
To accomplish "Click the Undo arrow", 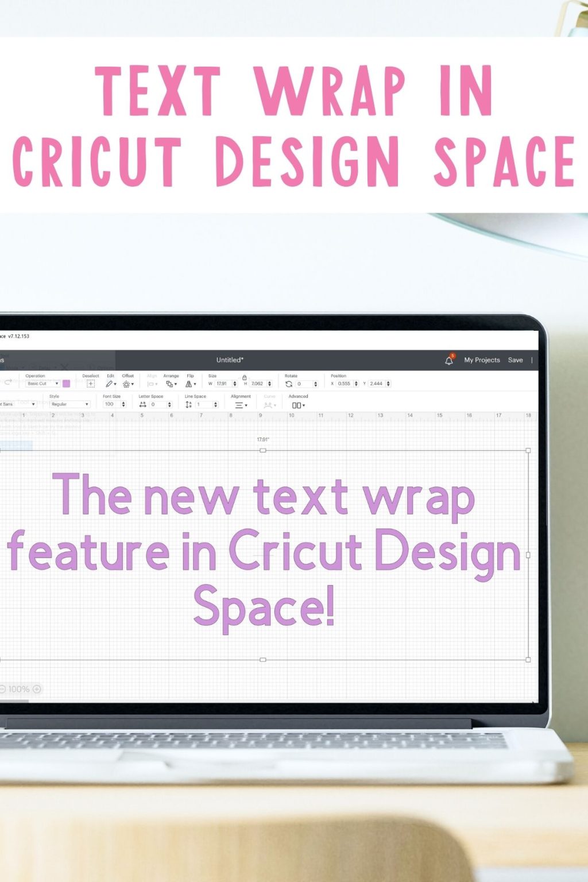I will pyautogui.click(x=9, y=382).
